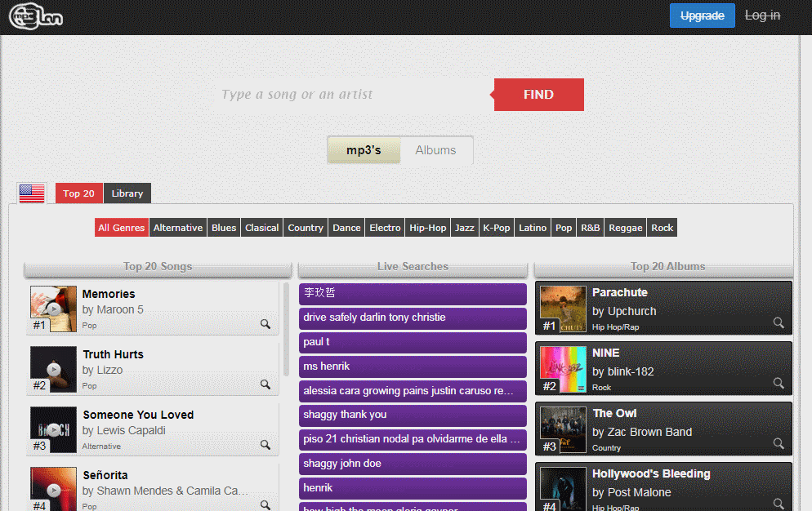Click the magnifier icon on Truth Hurts
The width and height of the screenshot is (812, 511).
[x=265, y=384]
